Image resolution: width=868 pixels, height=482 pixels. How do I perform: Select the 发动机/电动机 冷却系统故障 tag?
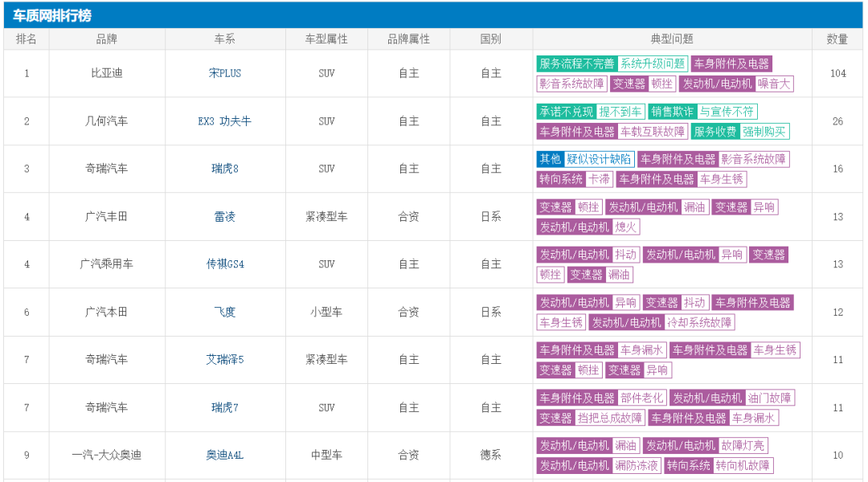click(x=661, y=323)
